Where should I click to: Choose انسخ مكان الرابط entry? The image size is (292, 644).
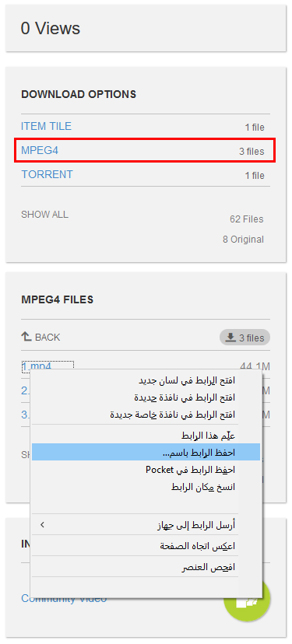(x=203, y=487)
